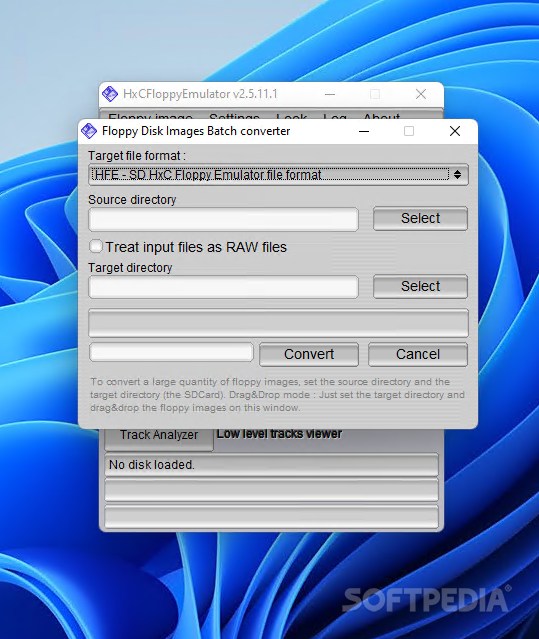
Task: Open the Target file format dropdown
Action: pos(278,175)
